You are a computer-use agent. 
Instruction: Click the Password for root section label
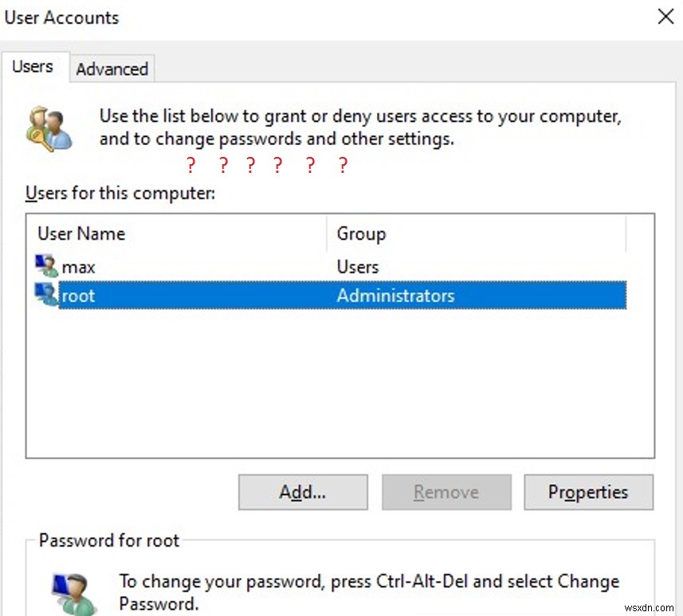pos(106,540)
